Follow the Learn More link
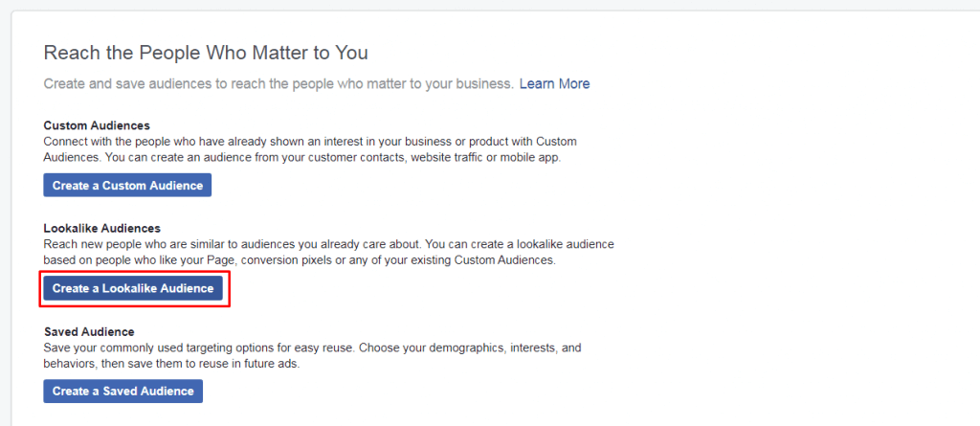The image size is (980, 426). pyautogui.click(x=554, y=84)
